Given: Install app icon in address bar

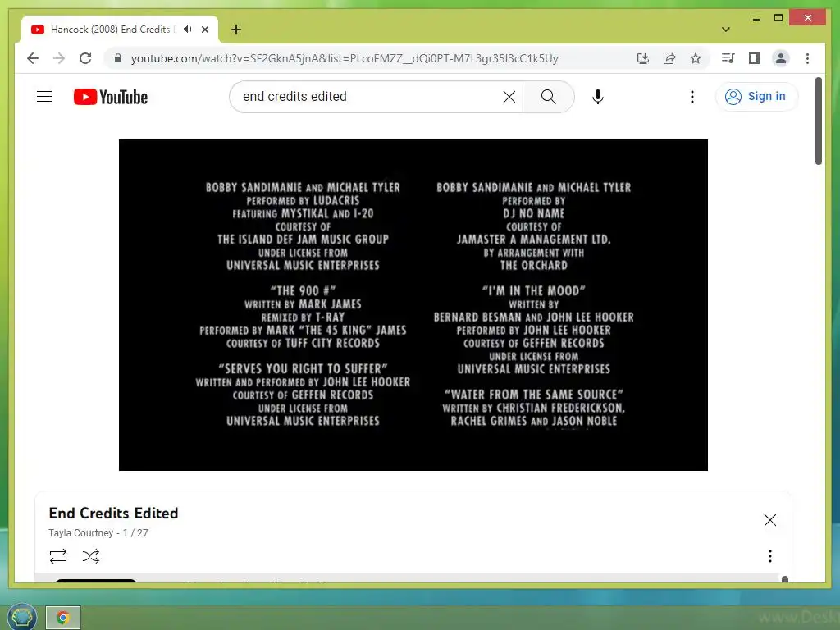Looking at the screenshot, I should [643, 58].
